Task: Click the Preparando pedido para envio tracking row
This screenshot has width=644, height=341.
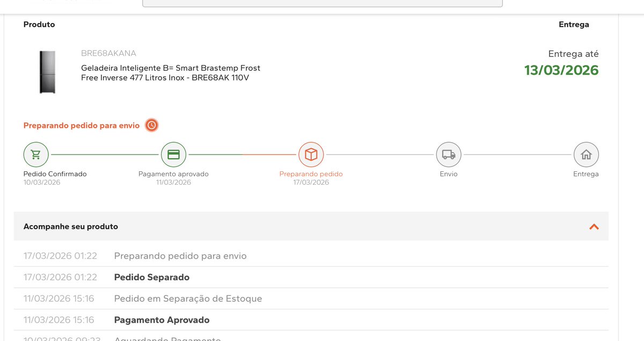Action: pos(311,256)
